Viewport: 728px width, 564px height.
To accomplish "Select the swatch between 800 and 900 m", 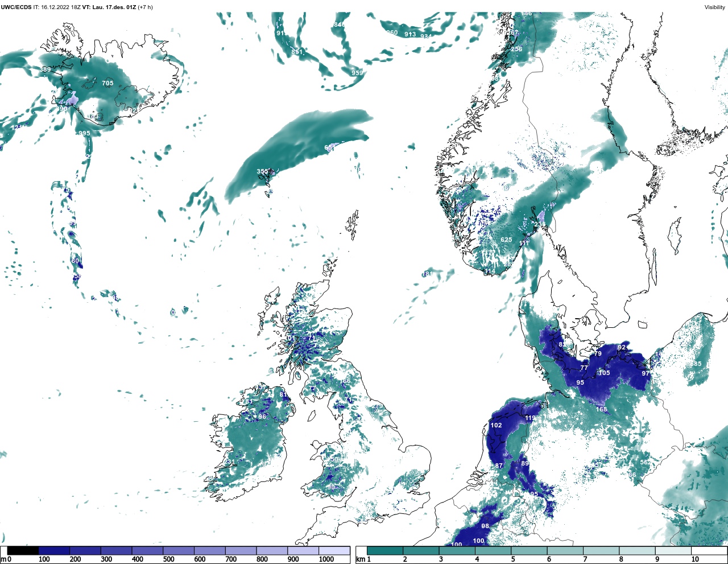I will pyautogui.click(x=272, y=550).
